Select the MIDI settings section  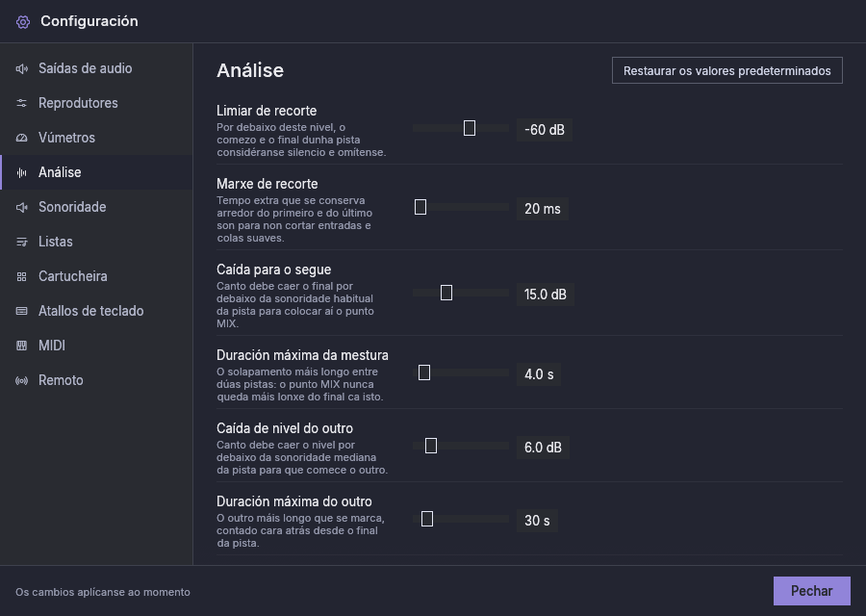pyautogui.click(x=96, y=346)
